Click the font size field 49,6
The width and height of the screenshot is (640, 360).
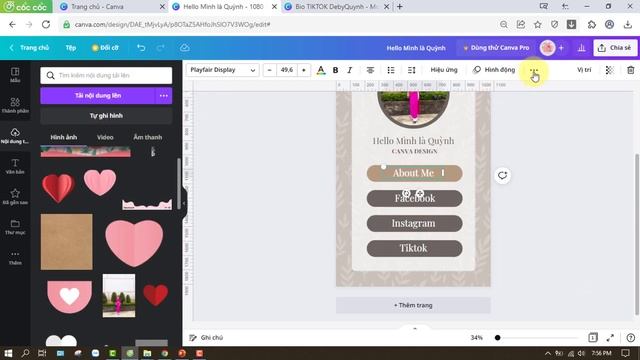287,70
